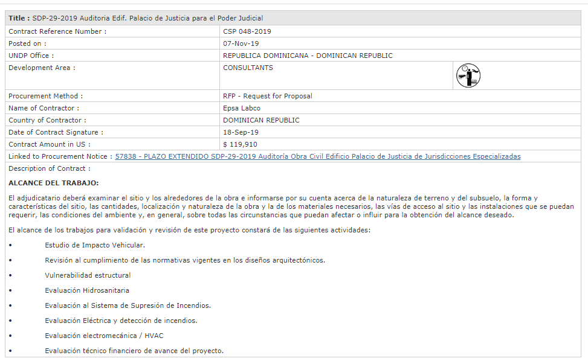The height and width of the screenshot is (364, 588).
Task: Click the UNDP Office label
Action: (31, 56)
